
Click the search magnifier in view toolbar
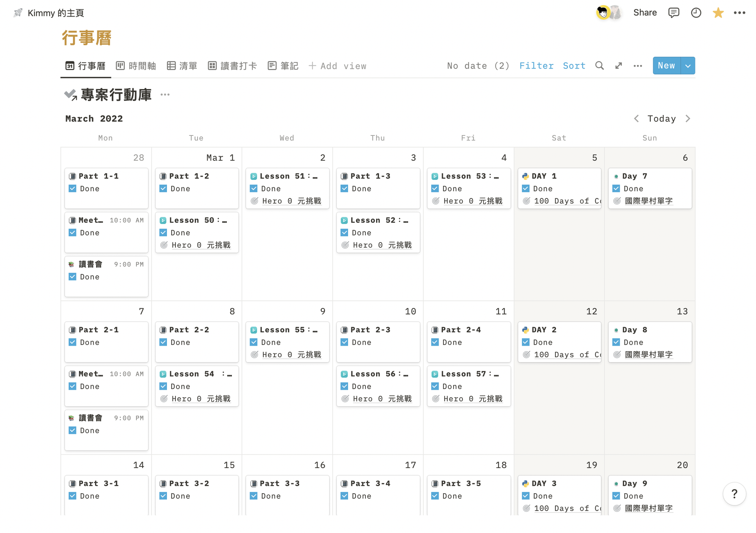(599, 66)
